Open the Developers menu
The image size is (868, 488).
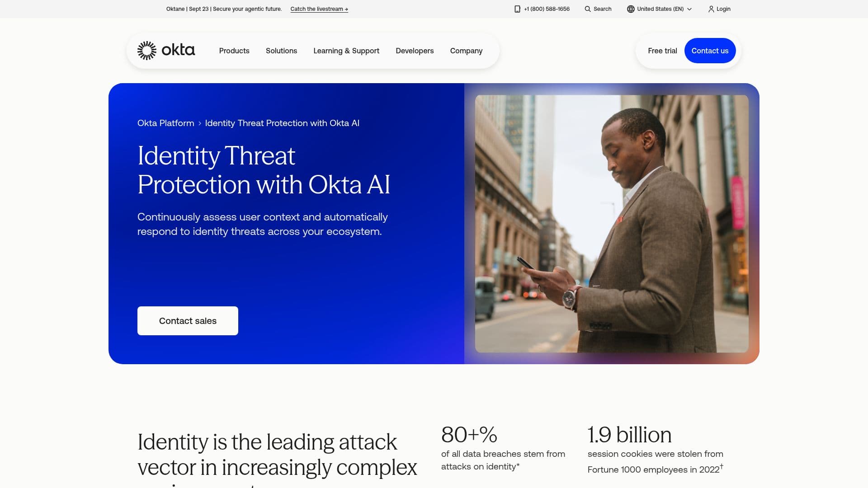pyautogui.click(x=415, y=51)
